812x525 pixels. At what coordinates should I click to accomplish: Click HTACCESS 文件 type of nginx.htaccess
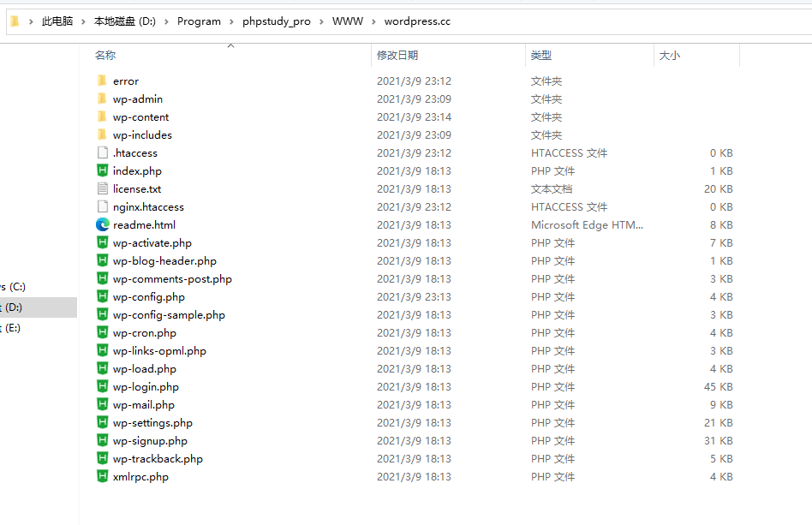tap(569, 206)
